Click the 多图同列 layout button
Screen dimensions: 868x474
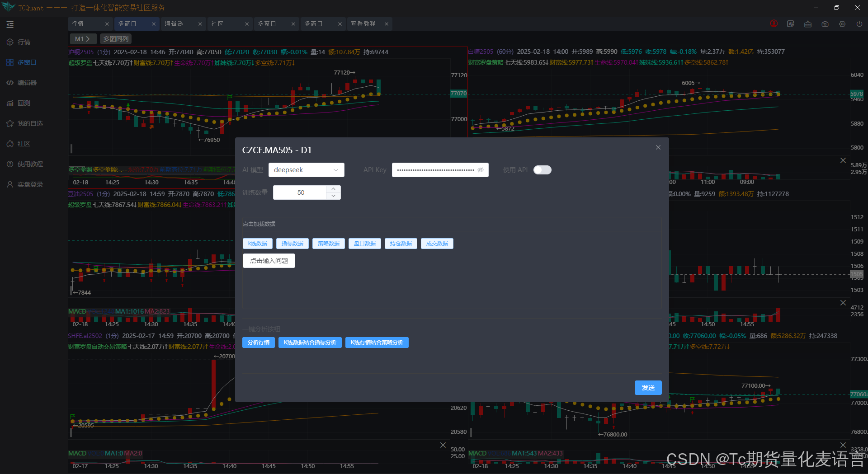pos(116,39)
